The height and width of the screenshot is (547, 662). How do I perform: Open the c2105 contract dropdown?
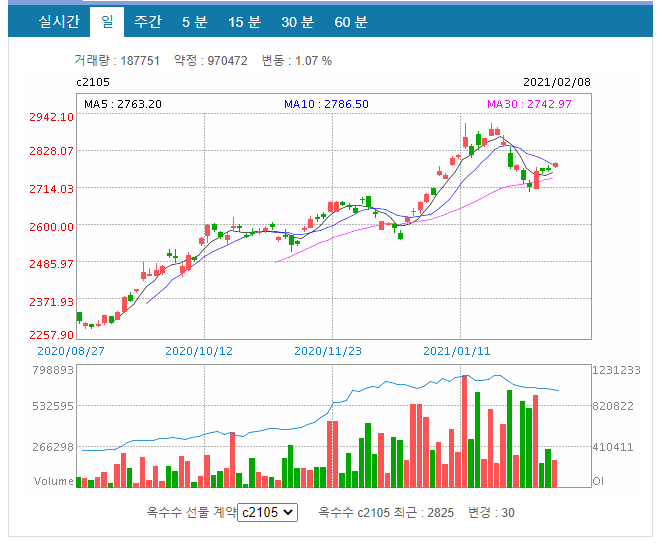pos(268,512)
